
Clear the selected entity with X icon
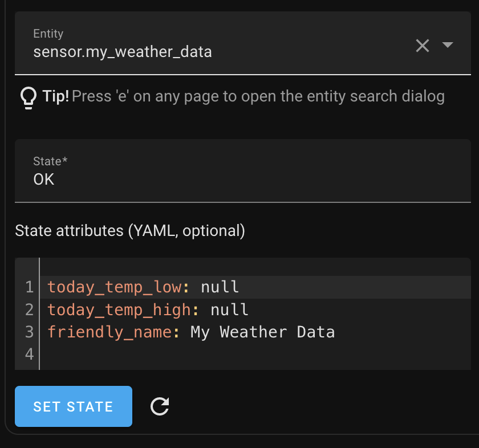point(422,46)
